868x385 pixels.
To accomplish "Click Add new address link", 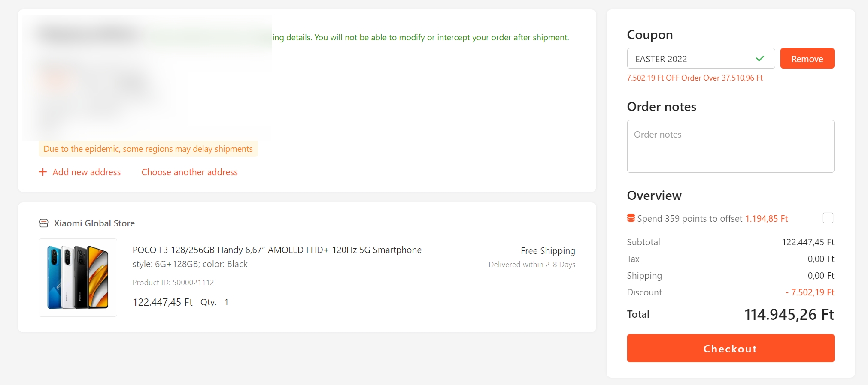I will 86,172.
